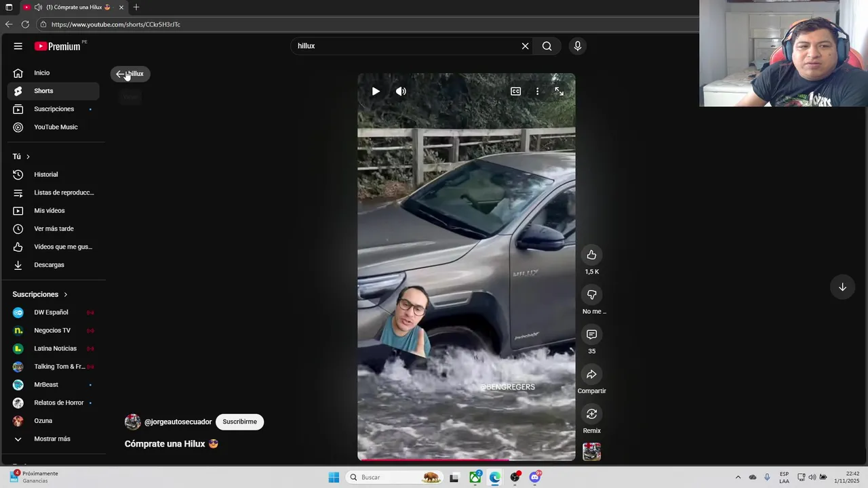Click the jorgeautosecuador channel avatar

tap(132, 422)
